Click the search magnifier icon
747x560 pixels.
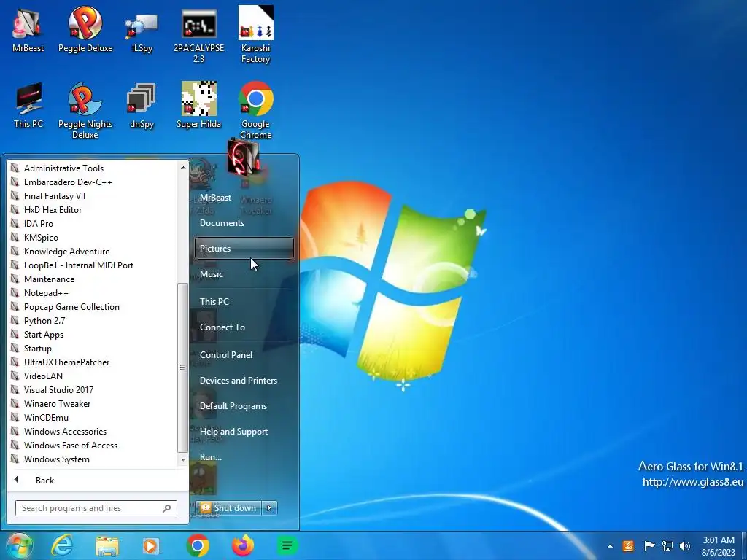(x=167, y=508)
